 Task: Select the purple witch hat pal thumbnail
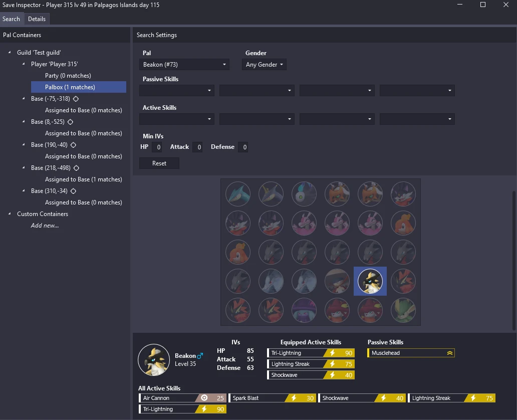coord(304,310)
